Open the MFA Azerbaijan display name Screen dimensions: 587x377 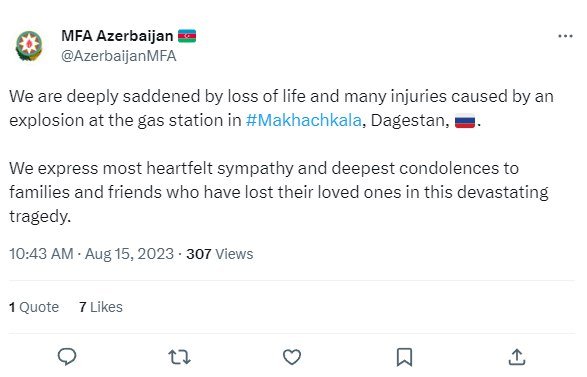[117, 36]
